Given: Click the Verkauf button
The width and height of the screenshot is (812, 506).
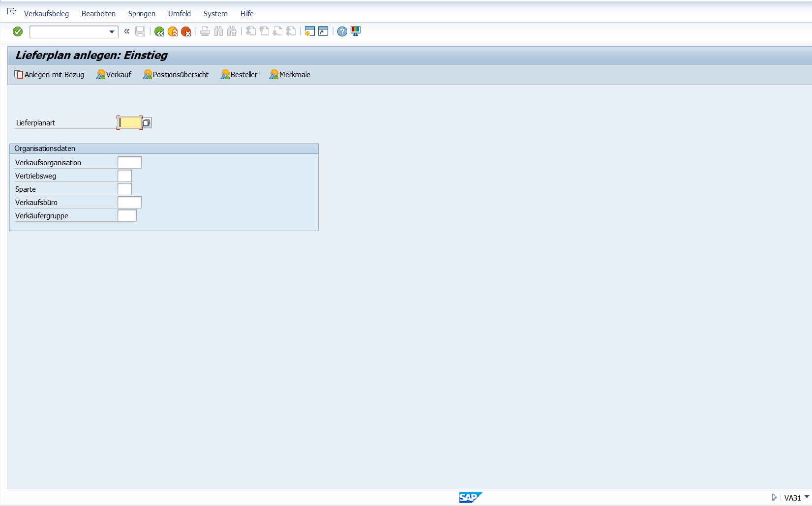Looking at the screenshot, I should 114,75.
